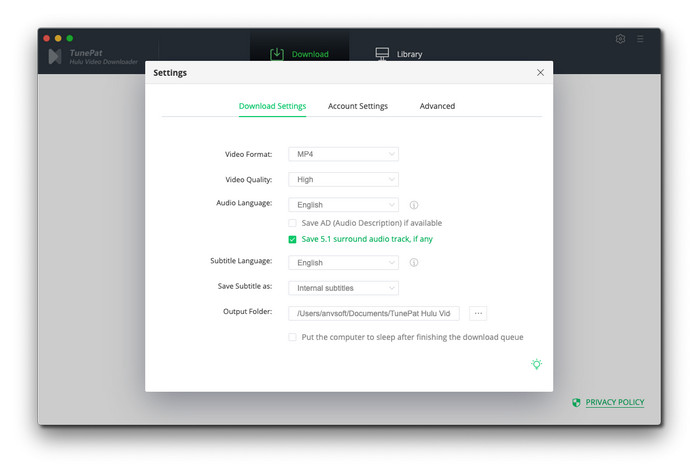
Task: Uncheck Save 5.1 surround audio track
Action: [292, 239]
